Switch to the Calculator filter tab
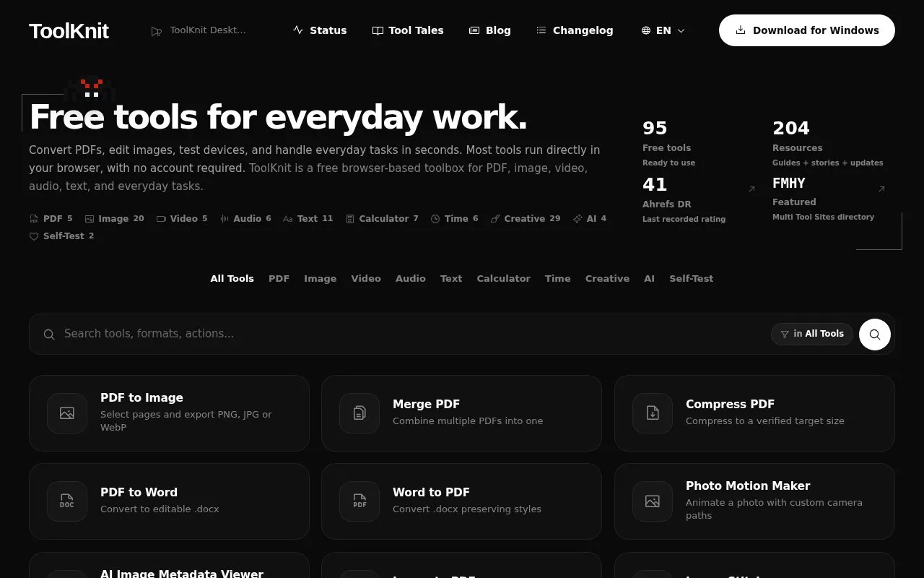Viewport: 924px width, 578px height. (504, 278)
